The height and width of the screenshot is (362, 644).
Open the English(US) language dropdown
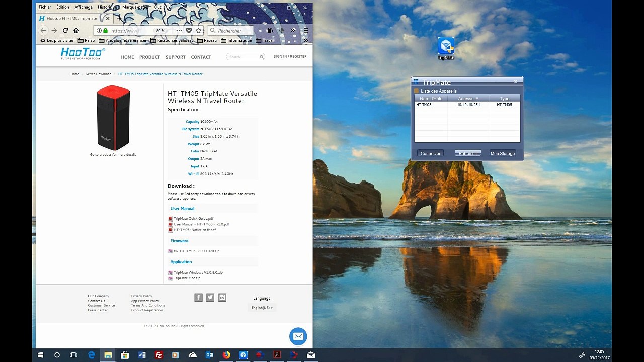pyautogui.click(x=262, y=308)
